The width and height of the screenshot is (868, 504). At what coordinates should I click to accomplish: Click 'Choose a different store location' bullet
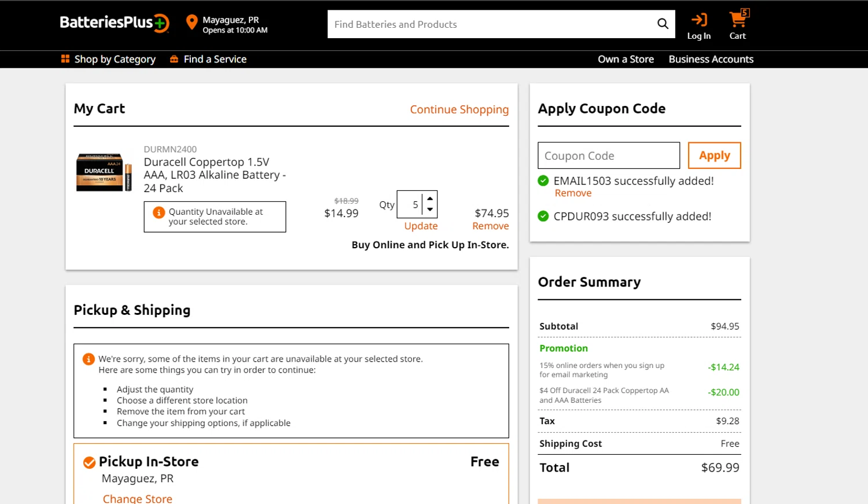pos(182,400)
